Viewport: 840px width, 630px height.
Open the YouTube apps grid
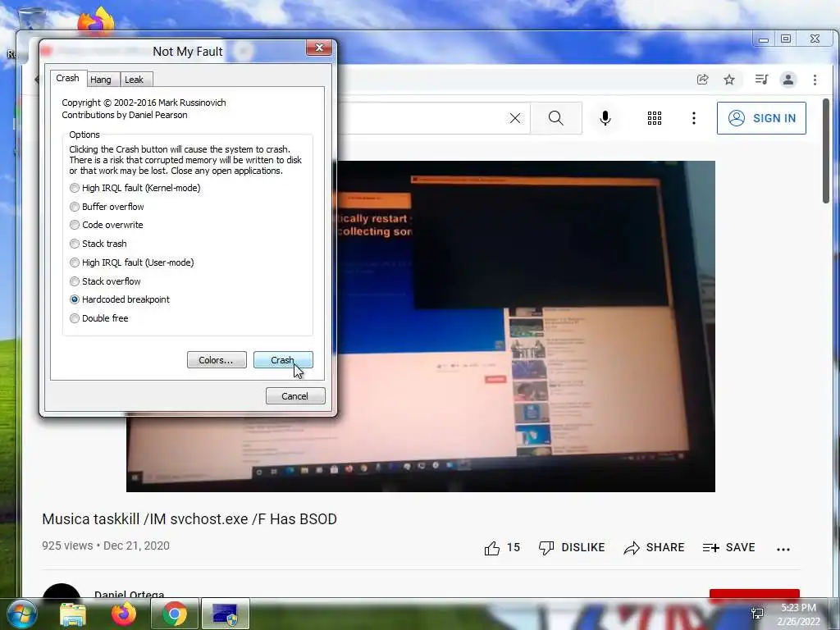(655, 118)
